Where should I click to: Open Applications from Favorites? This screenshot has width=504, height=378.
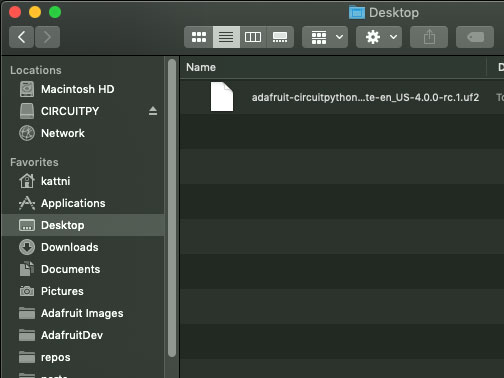(x=83, y=203)
